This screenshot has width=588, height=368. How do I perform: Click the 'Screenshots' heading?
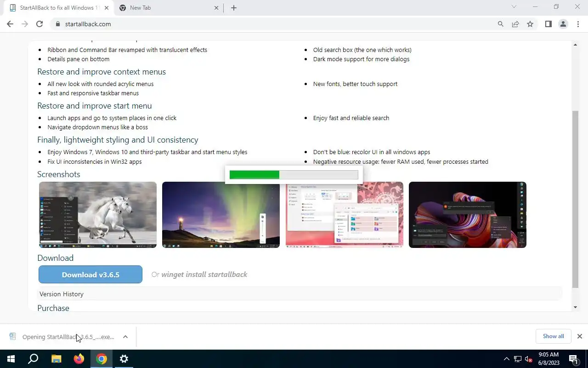tap(59, 174)
